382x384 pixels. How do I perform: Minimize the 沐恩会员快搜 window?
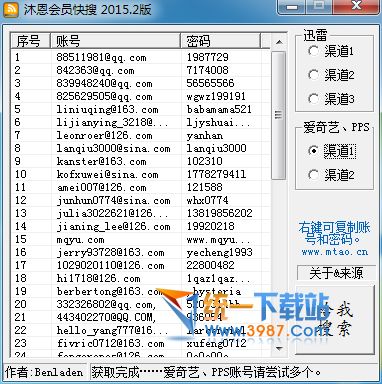click(x=292, y=7)
